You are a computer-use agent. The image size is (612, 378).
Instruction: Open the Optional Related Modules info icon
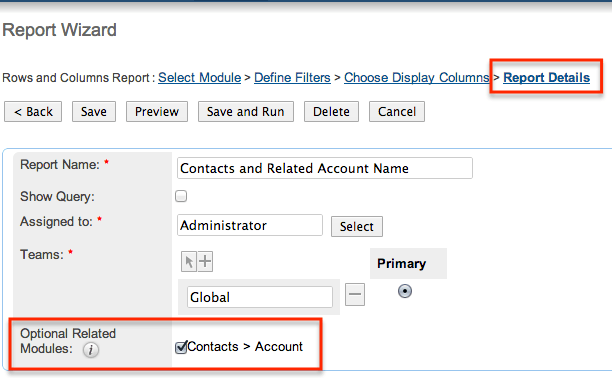[x=91, y=349]
